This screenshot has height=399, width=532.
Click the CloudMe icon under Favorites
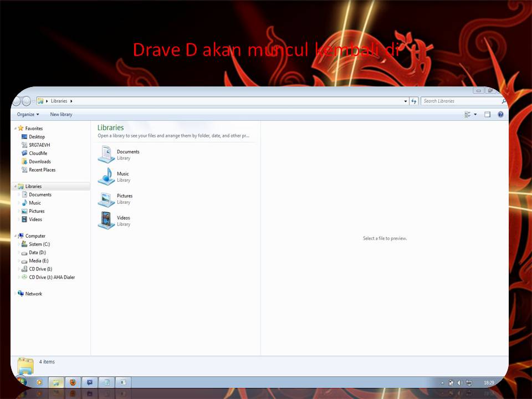(24, 153)
